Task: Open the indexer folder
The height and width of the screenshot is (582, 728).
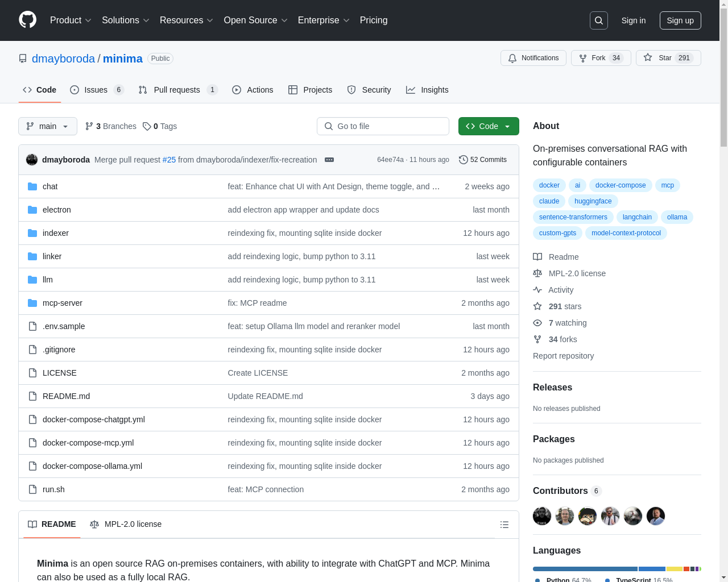Action: [x=56, y=233]
